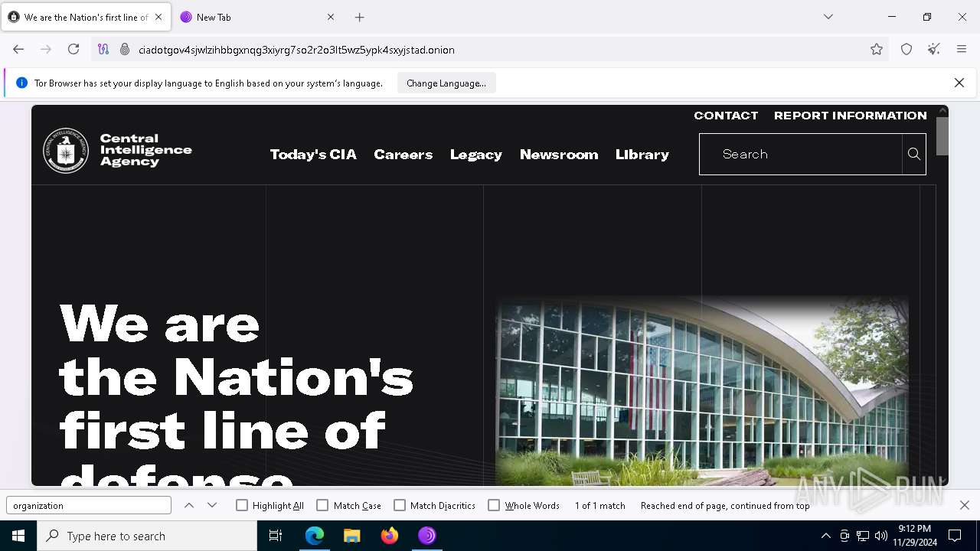Click the taskbar clock showing 9:12 PM
The width and height of the screenshot is (980, 551).
click(x=915, y=536)
